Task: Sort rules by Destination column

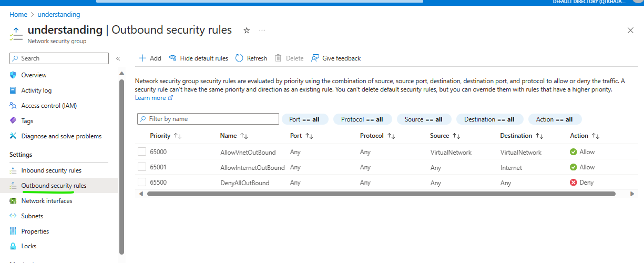Action: point(522,136)
